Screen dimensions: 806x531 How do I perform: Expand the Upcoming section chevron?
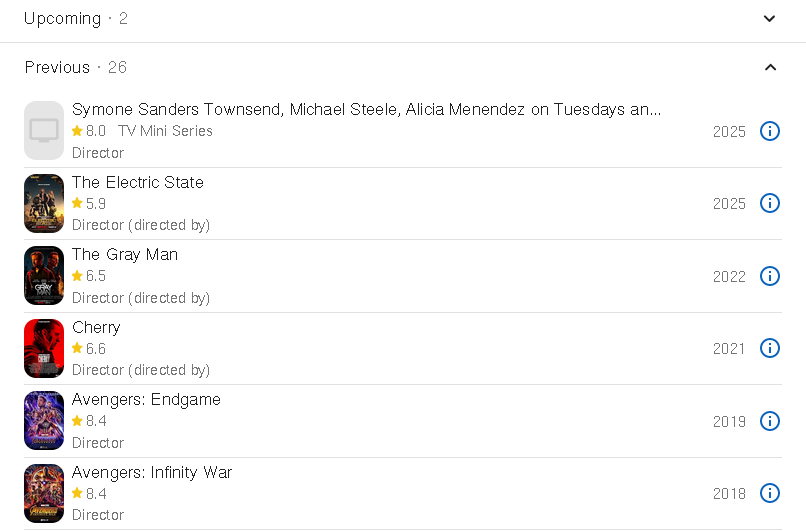click(x=769, y=18)
